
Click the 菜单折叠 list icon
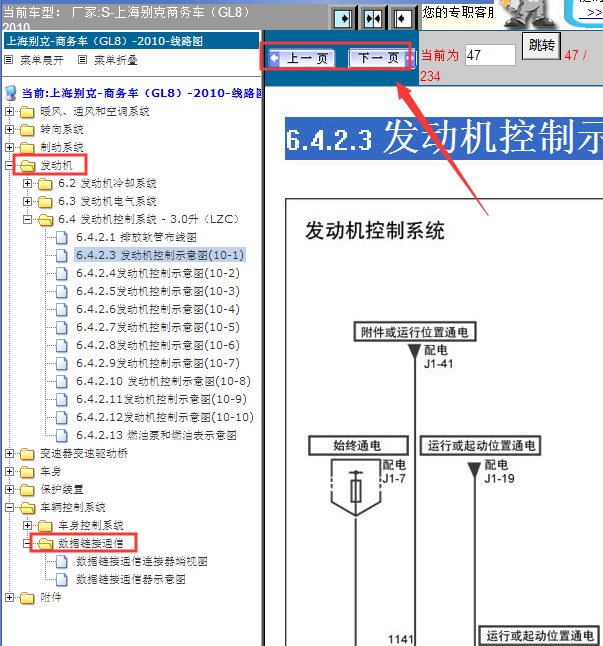pos(82,60)
